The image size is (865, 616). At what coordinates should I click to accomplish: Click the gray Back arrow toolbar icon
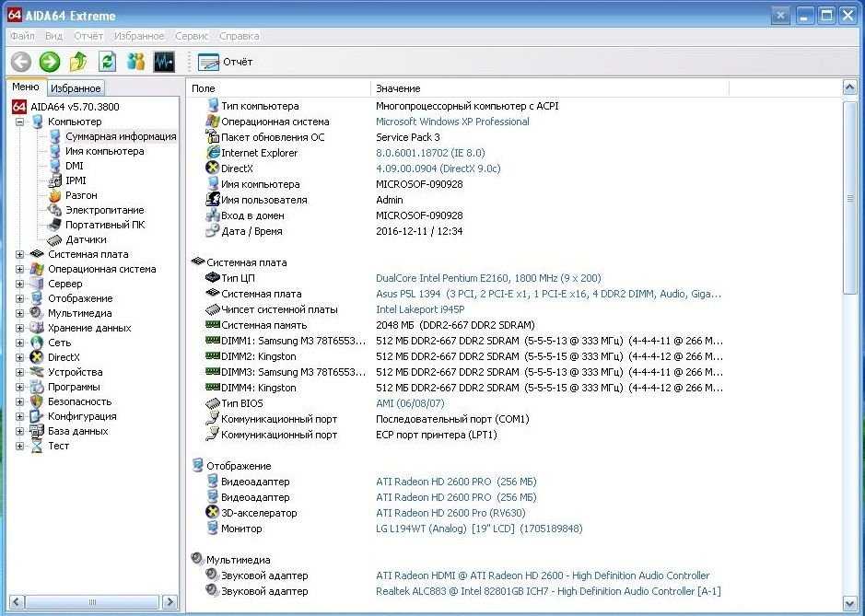coord(21,62)
